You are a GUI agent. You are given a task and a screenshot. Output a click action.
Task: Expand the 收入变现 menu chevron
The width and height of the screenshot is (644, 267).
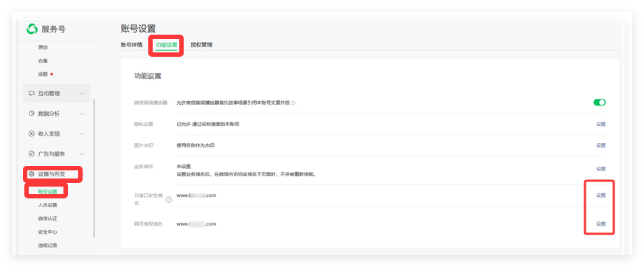point(82,134)
